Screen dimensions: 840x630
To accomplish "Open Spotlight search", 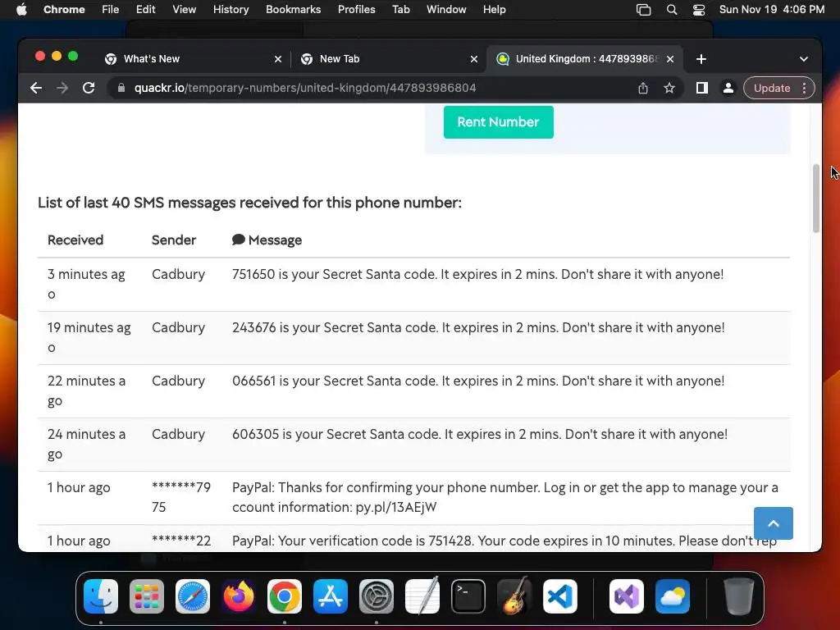I will click(672, 10).
